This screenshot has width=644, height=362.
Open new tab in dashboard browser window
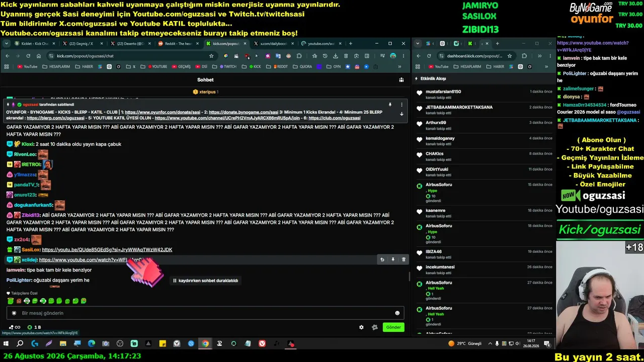coord(497,44)
